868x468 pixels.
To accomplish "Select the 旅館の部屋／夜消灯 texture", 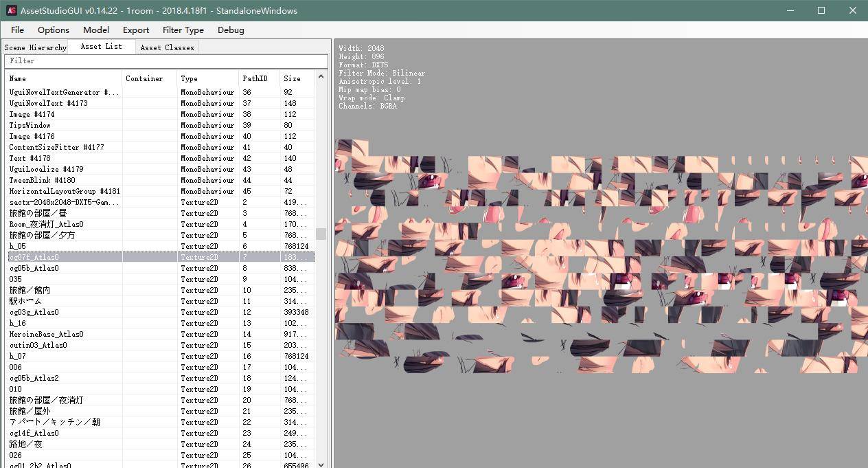I will click(160, 400).
